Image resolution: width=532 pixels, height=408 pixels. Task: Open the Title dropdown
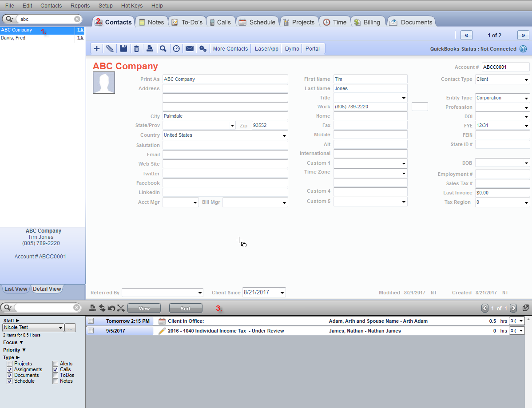[404, 98]
